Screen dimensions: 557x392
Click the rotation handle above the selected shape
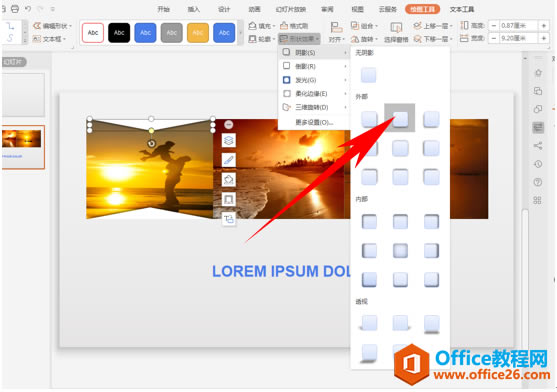pos(152,143)
